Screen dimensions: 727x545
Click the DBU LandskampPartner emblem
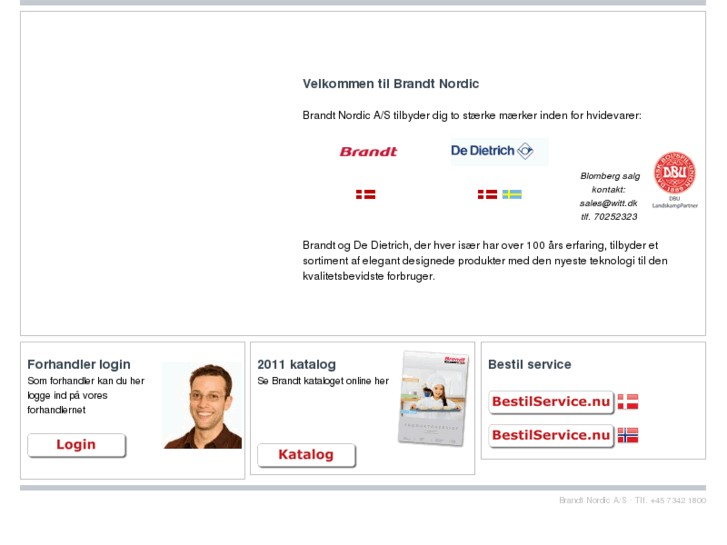pyautogui.click(x=675, y=180)
